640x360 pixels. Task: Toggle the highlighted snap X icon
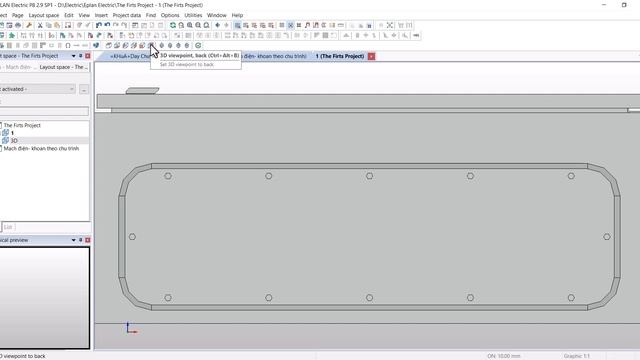290,25
